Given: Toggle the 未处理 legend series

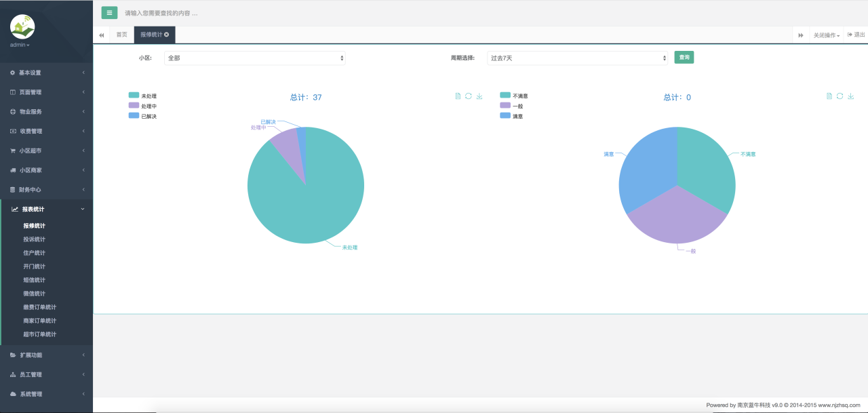Looking at the screenshot, I should (142, 96).
